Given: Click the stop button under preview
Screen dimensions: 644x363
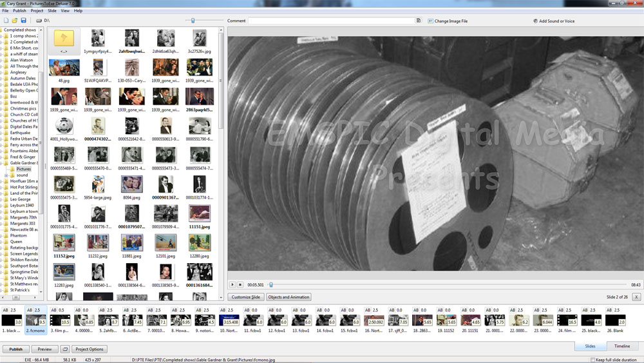Looking at the screenshot, I should 240,284.
